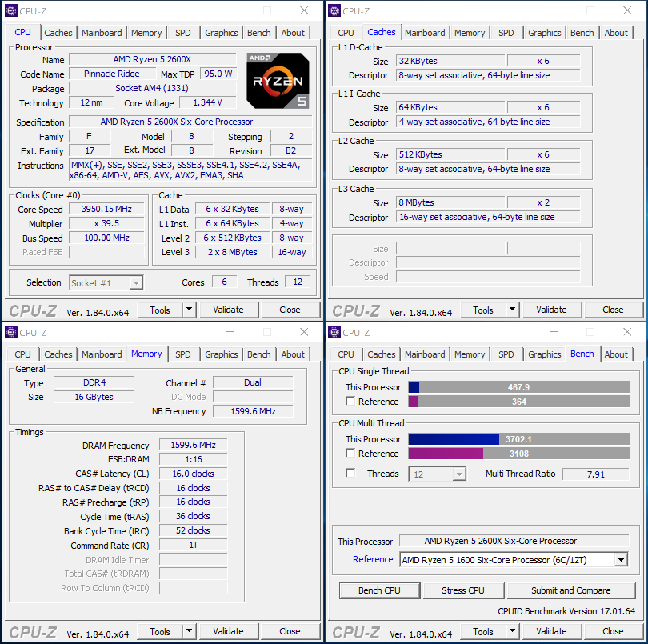648x644 pixels.
Task: Click the Revision value B2
Action: (x=291, y=150)
